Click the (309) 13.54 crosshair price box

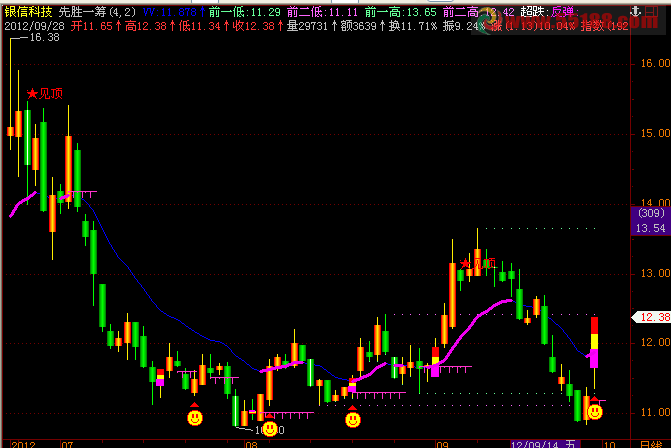(651, 220)
